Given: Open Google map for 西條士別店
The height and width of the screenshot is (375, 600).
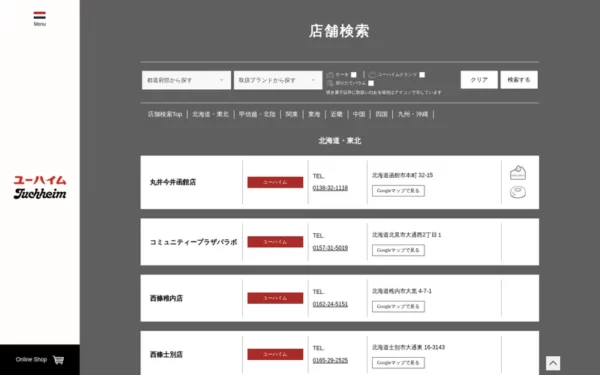Looking at the screenshot, I should click(x=398, y=363).
